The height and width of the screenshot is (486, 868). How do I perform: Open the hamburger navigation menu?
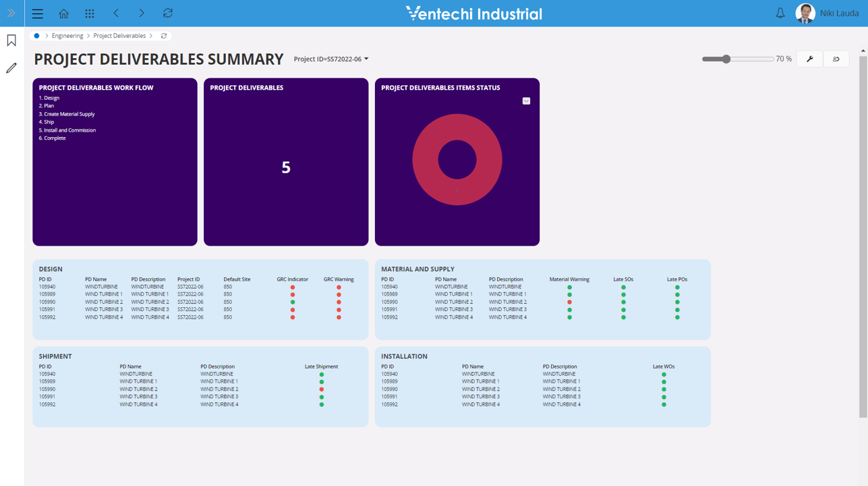(38, 13)
